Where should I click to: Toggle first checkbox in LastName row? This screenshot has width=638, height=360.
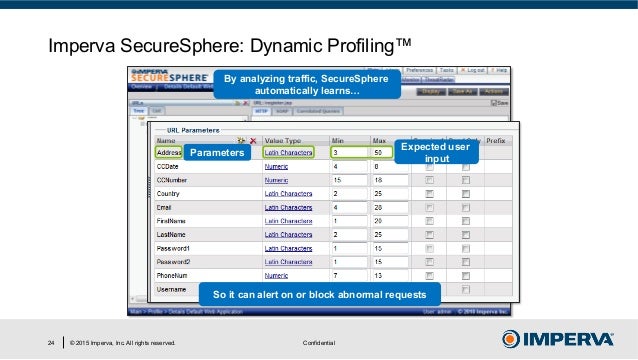coord(429,235)
